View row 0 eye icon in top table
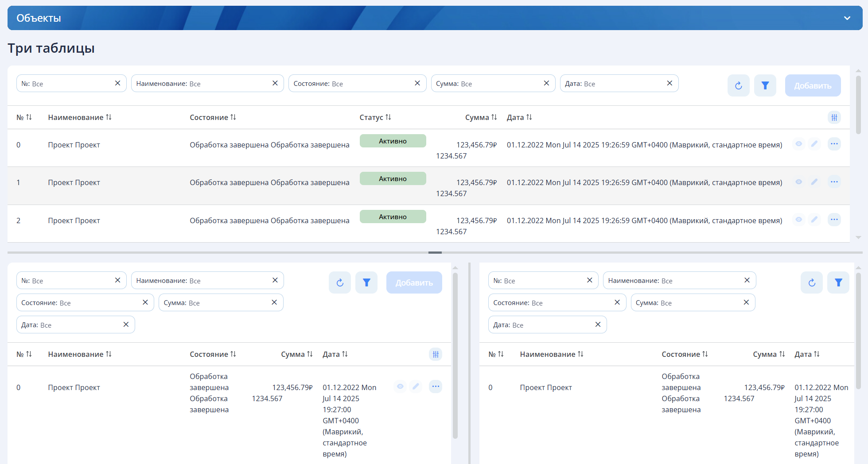This screenshot has height=464, width=868. pos(798,144)
